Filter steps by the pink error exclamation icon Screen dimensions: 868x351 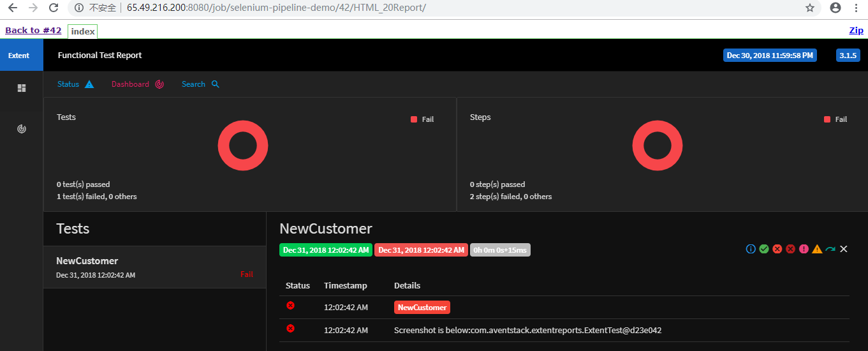pos(804,249)
